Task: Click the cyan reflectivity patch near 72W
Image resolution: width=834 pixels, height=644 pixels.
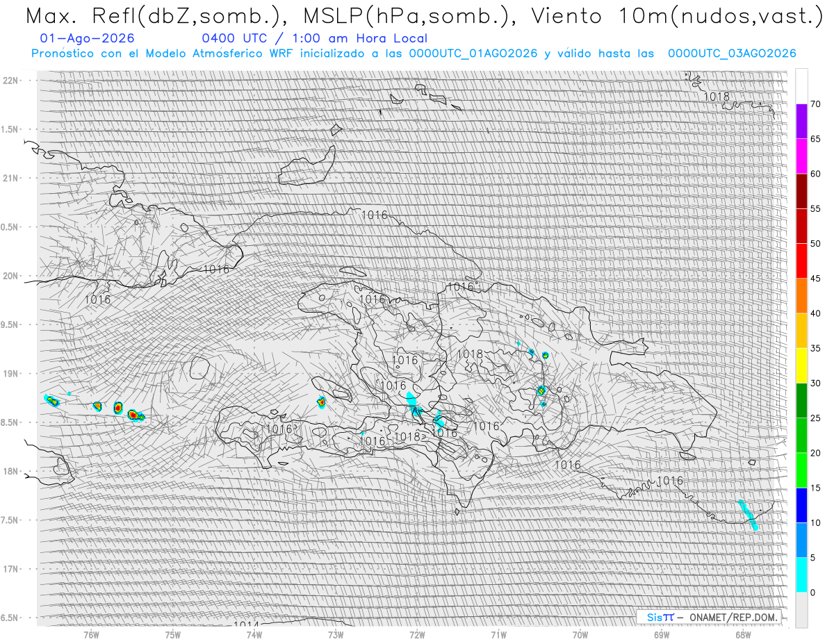Action: [414, 405]
